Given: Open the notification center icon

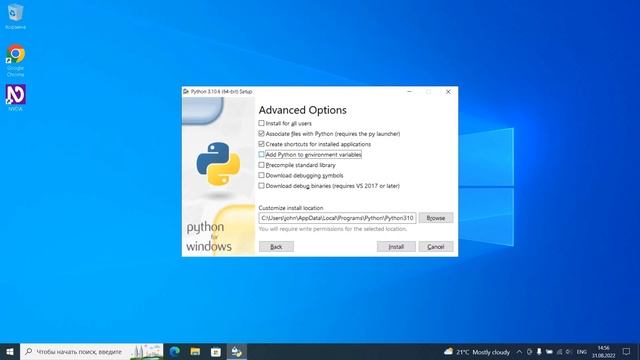Looking at the screenshot, I should coord(627,351).
